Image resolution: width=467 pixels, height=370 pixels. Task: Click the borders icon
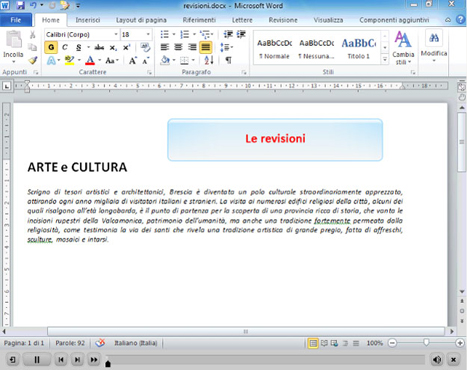(x=184, y=60)
